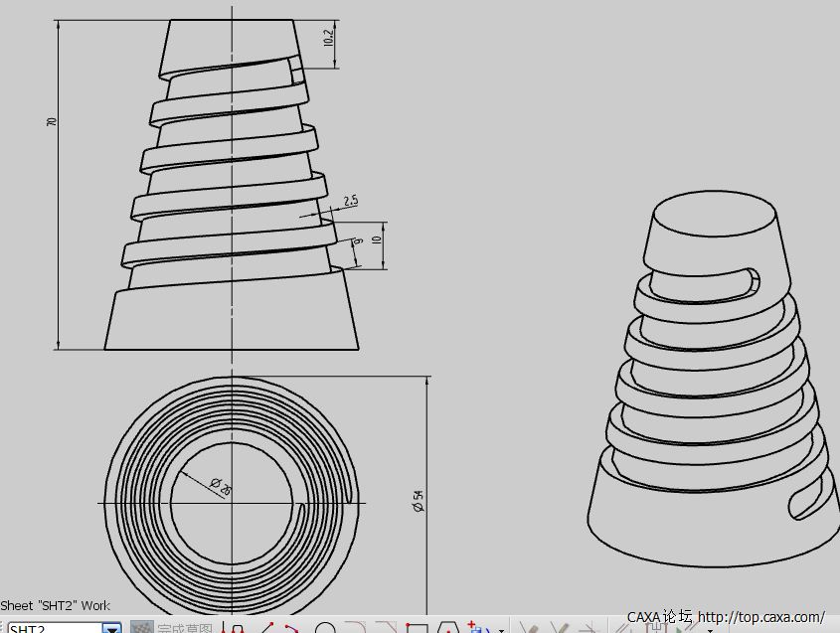Activate the three-point Arc sketch tool
The image size is (840, 633).
(x=291, y=629)
